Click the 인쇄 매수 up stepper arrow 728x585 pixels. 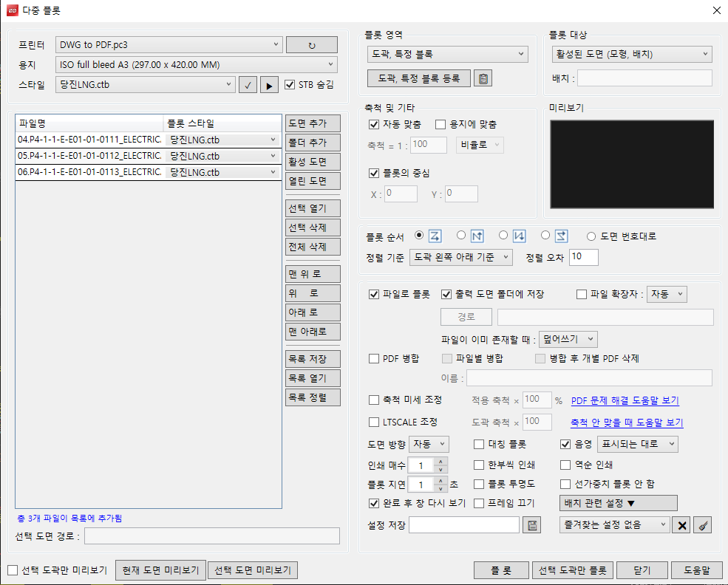[440, 461]
